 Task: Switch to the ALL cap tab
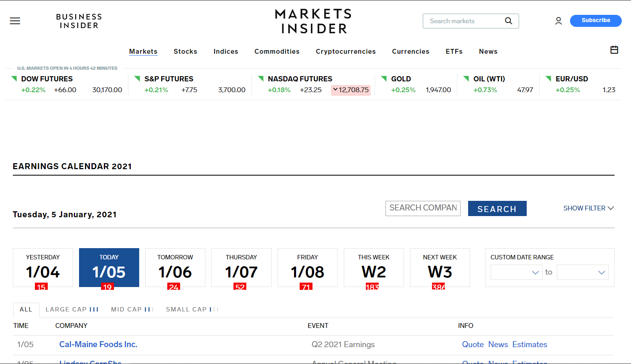coord(26,309)
